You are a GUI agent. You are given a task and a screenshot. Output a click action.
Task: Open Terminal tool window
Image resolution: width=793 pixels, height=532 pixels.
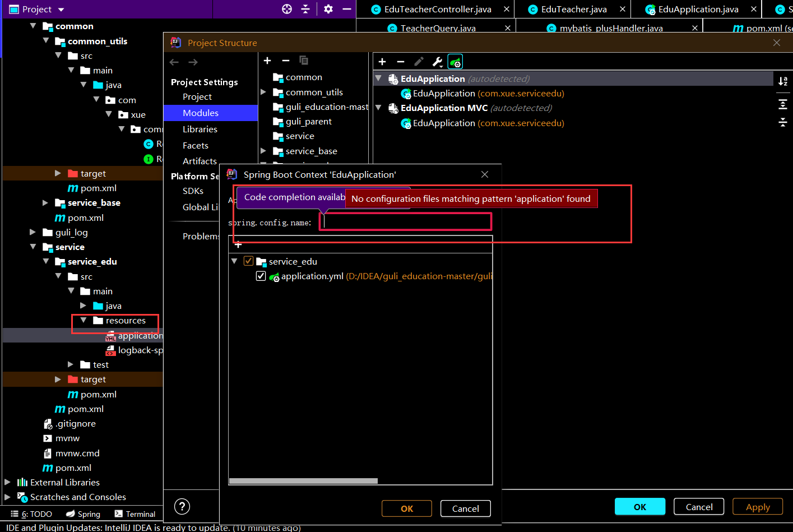(135, 514)
